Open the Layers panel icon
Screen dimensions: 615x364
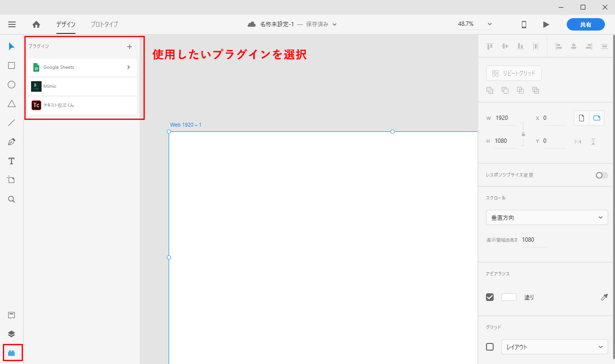[12, 334]
